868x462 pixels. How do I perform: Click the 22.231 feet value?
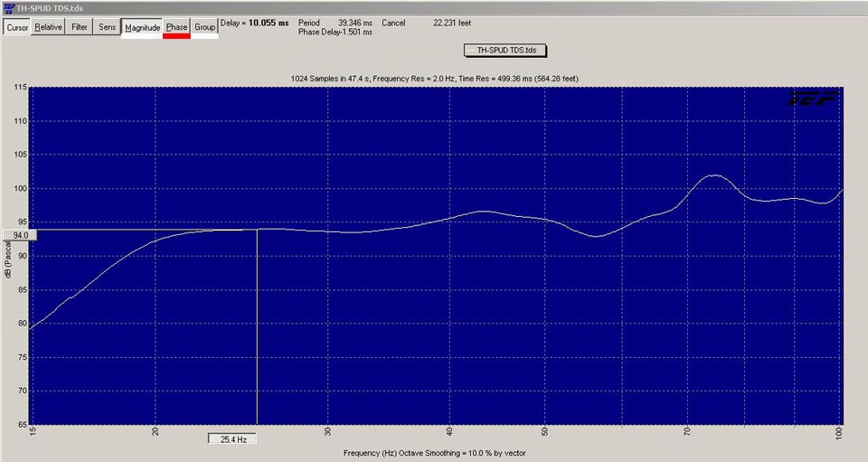tap(452, 24)
